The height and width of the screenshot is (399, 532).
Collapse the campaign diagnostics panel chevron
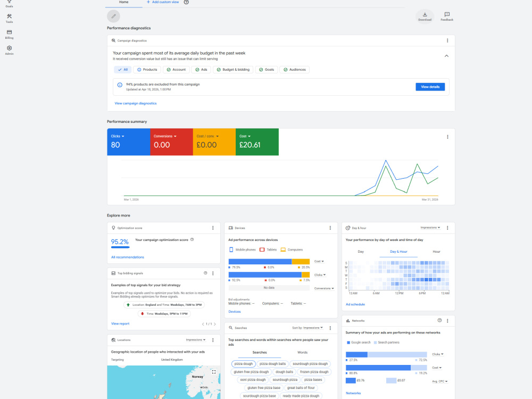click(446, 56)
